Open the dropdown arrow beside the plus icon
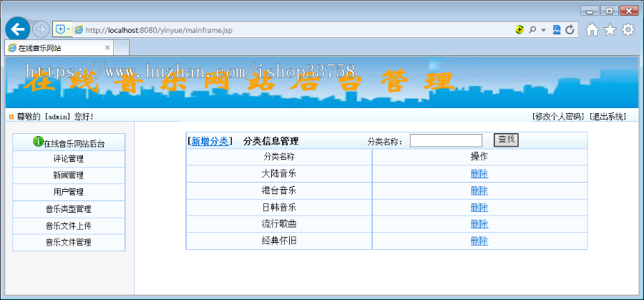Screen dimensions: 644x300 tap(68, 29)
